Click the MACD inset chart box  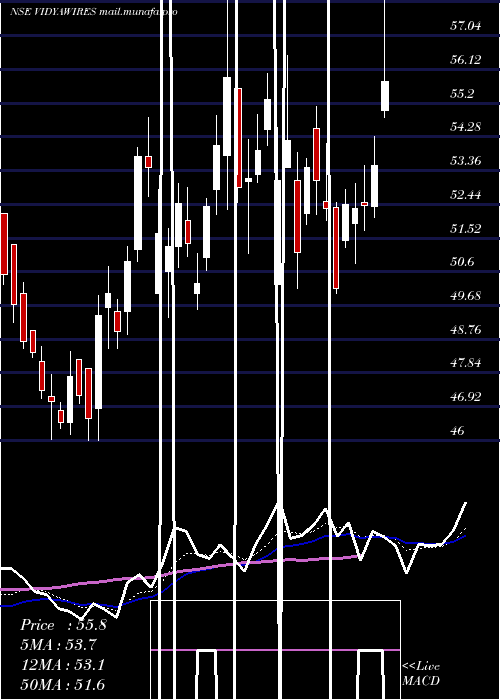click(x=275, y=650)
